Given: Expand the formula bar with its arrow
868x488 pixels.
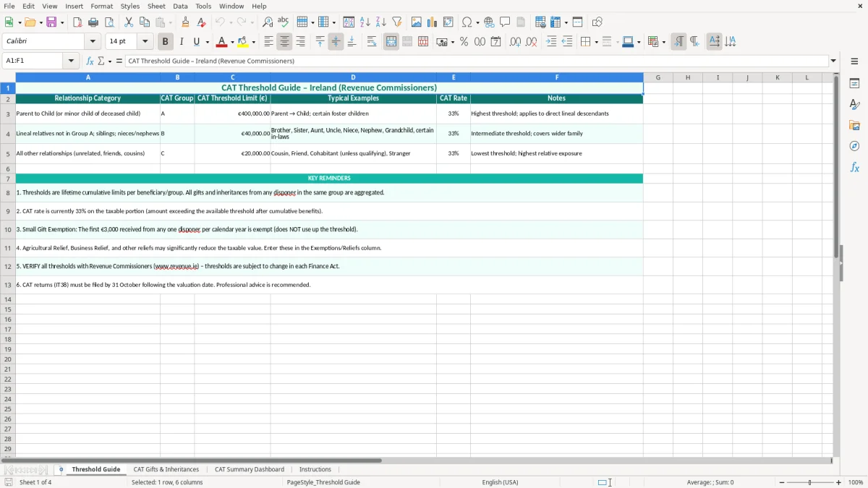Looking at the screenshot, I should (833, 61).
